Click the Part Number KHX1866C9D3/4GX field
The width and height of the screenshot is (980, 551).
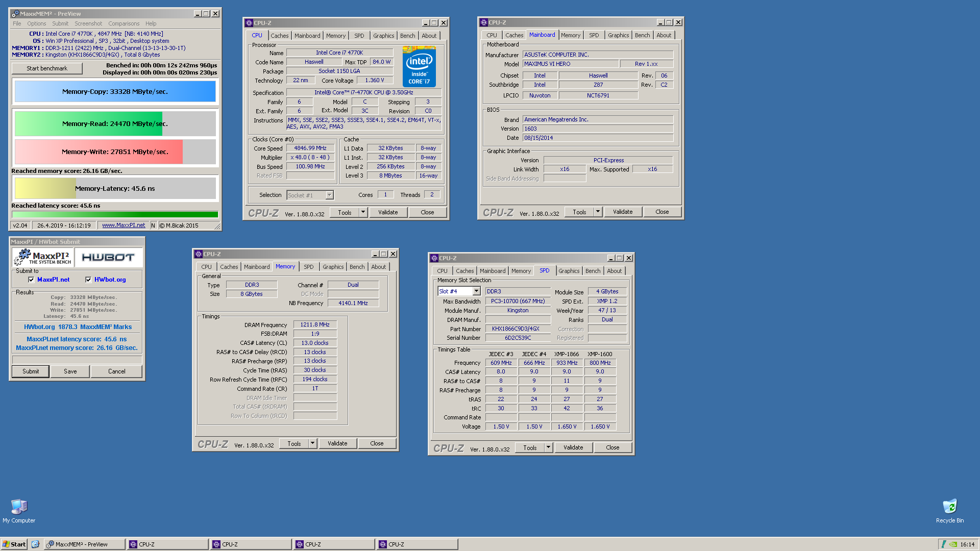pyautogui.click(x=518, y=329)
